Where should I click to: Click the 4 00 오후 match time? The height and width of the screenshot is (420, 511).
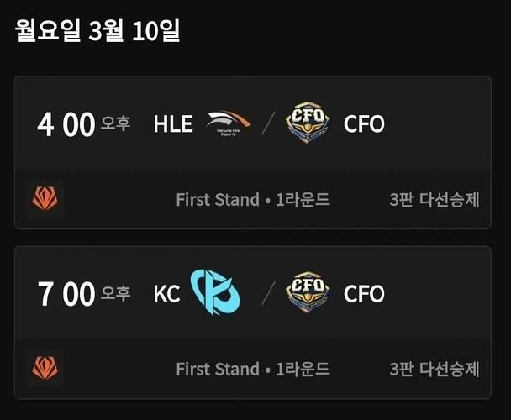click(x=83, y=125)
